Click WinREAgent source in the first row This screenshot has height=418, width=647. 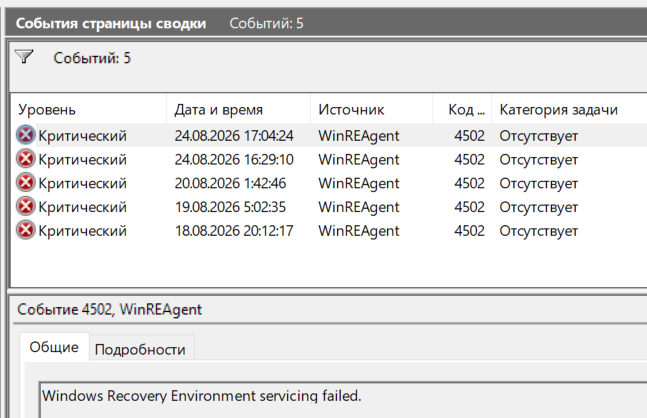359,136
